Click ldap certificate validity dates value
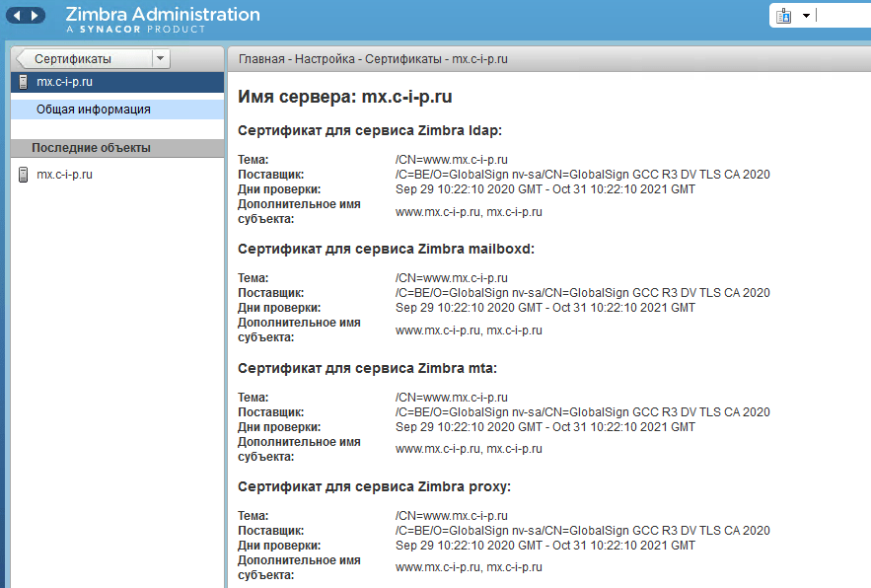871x588 pixels. click(545, 189)
